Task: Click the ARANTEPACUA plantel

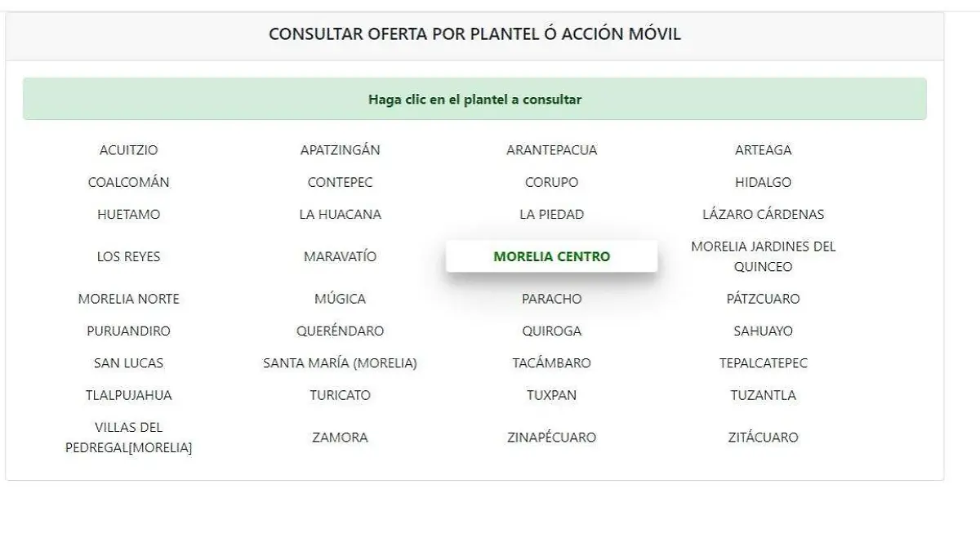Action: [552, 149]
